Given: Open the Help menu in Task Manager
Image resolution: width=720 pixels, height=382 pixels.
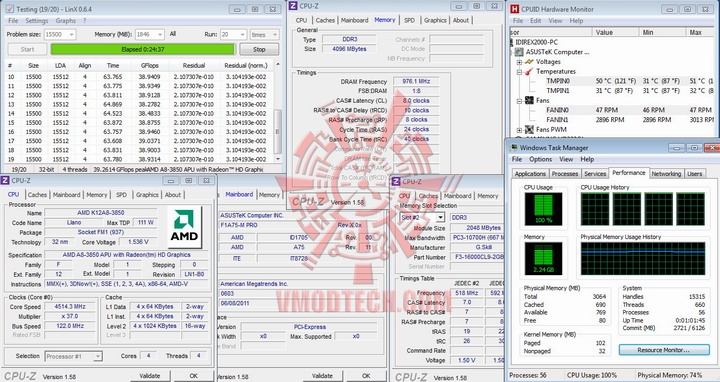Looking at the screenshot, I should coord(587,159).
